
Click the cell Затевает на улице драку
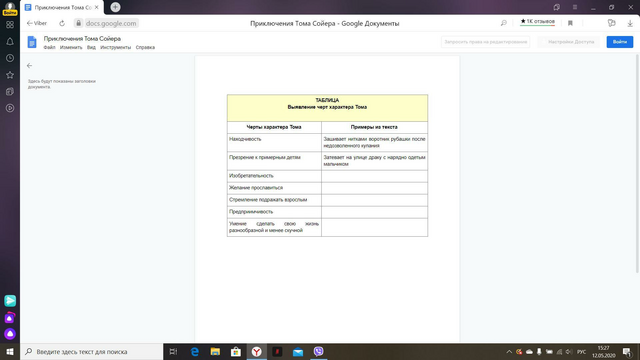click(x=374, y=161)
